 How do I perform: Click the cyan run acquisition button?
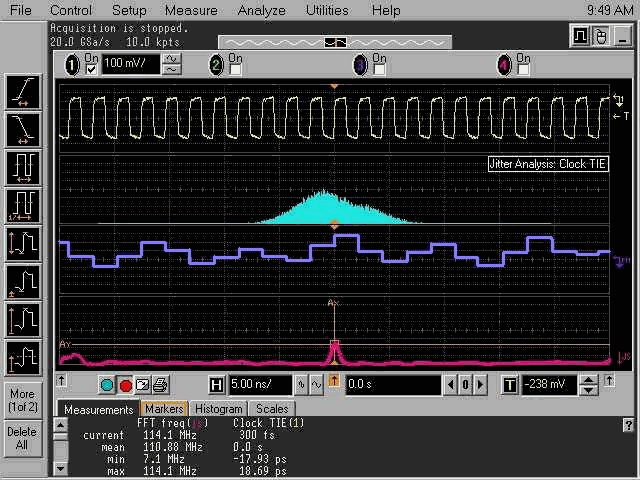click(x=108, y=385)
